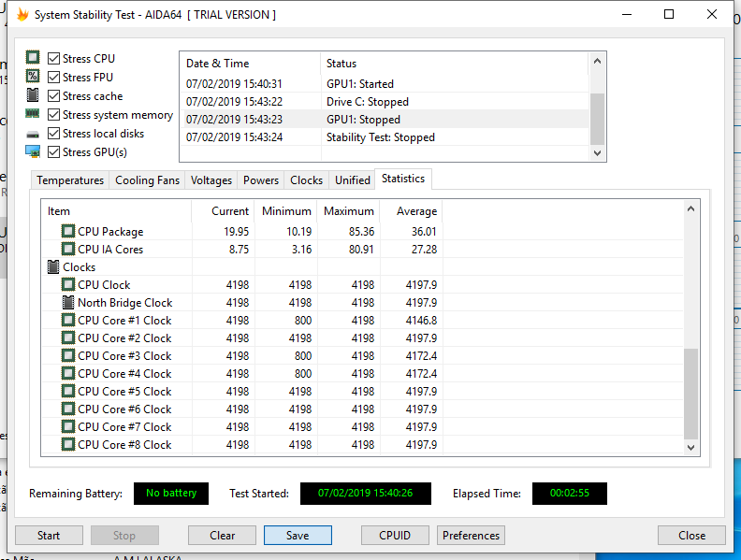Screen dimensions: 741x560
Task: Click the CPU Core #8 Clock icon
Action: [68, 444]
